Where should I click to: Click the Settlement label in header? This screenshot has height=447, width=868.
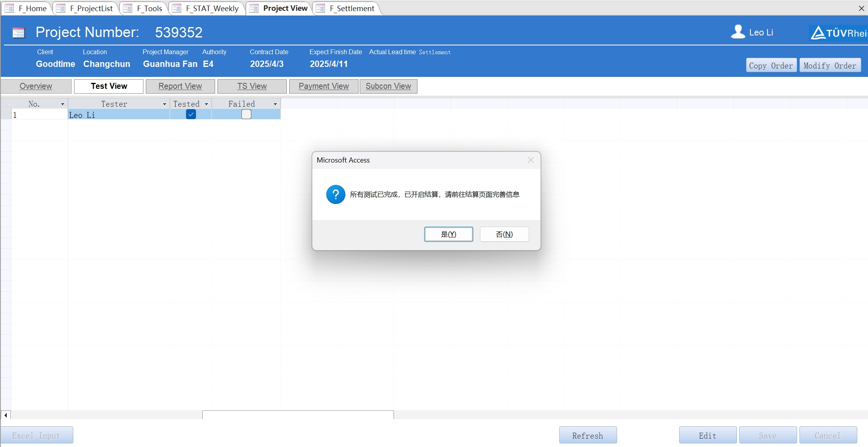point(435,52)
